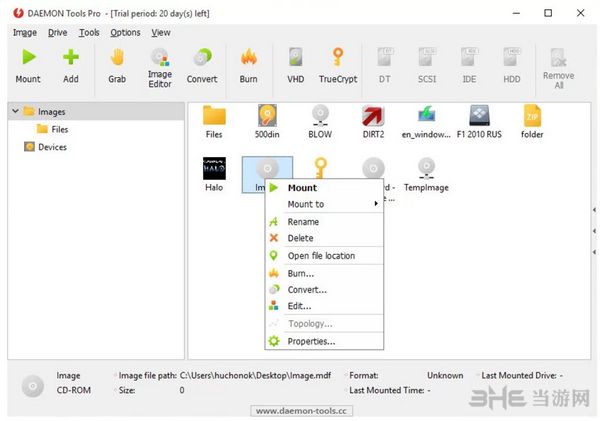Viewport: 600px width, 421px height.
Task: Select the Halo image
Action: pyautogui.click(x=214, y=175)
